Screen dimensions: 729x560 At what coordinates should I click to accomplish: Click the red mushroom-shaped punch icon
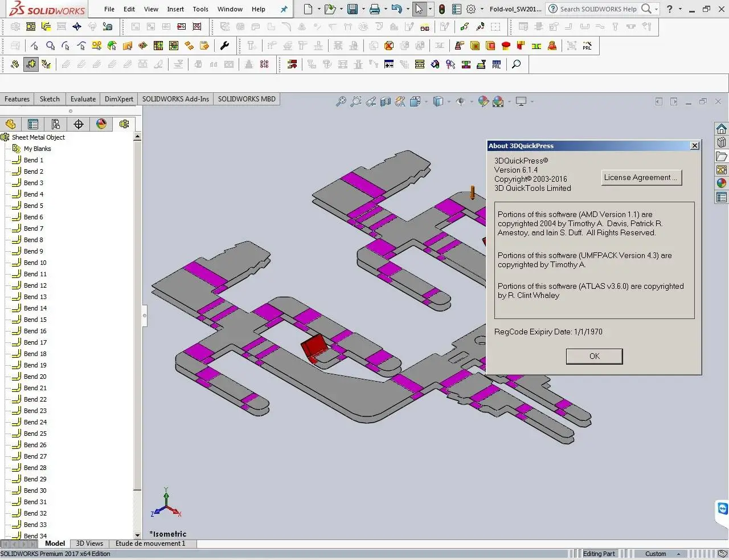click(506, 46)
